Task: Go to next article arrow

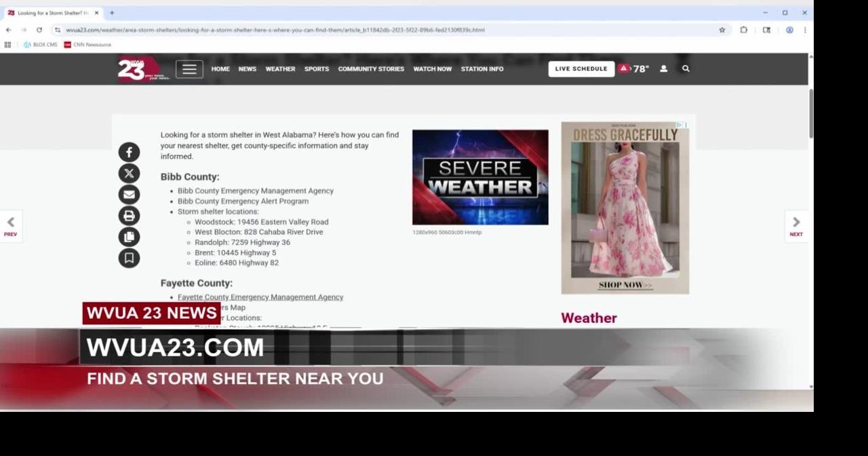Action: point(796,226)
